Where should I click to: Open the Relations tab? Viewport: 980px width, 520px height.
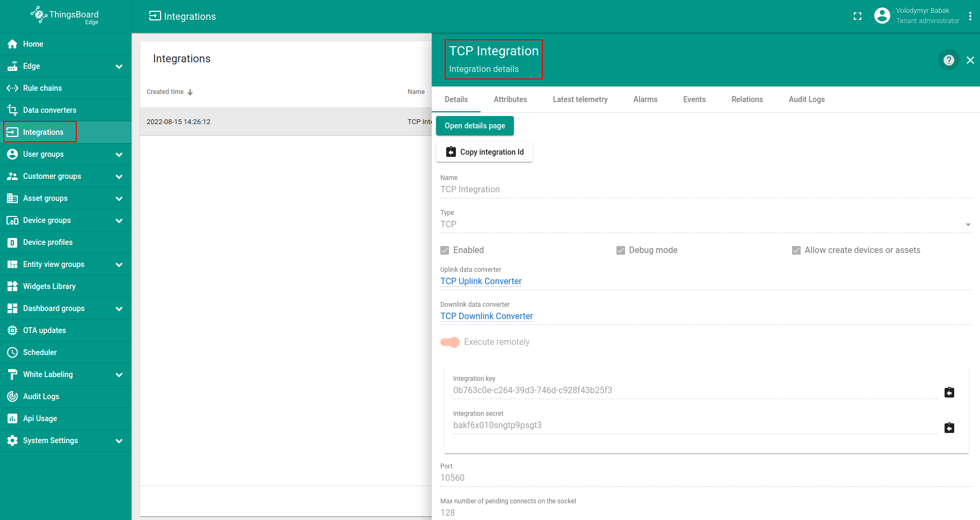pos(747,99)
